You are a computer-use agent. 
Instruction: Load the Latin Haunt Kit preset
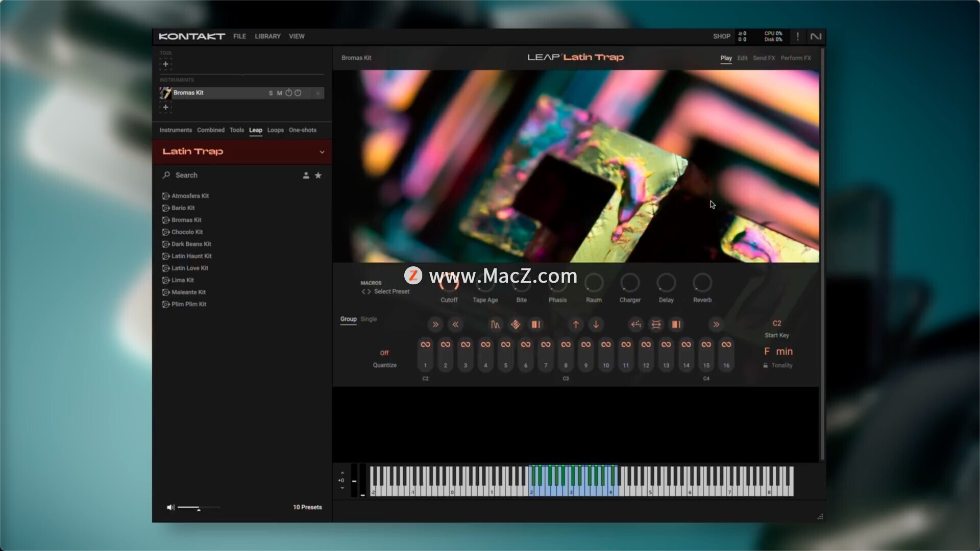click(x=186, y=256)
